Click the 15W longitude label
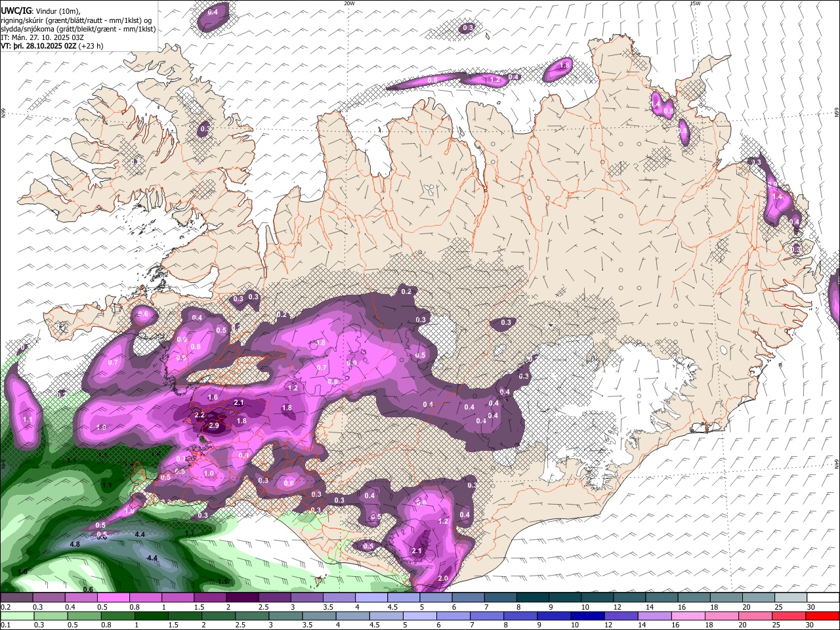Screen dimensions: 840x630 pyautogui.click(x=695, y=3)
